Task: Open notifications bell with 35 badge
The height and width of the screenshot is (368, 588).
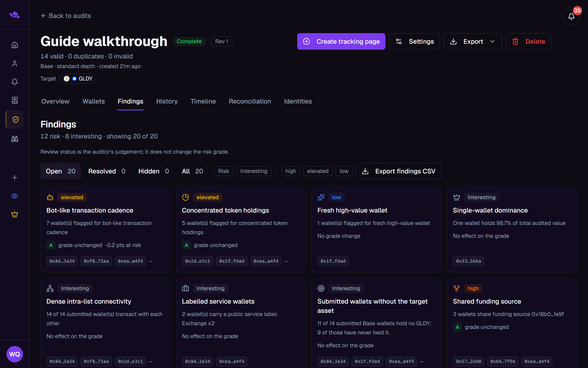Action: pos(571,17)
